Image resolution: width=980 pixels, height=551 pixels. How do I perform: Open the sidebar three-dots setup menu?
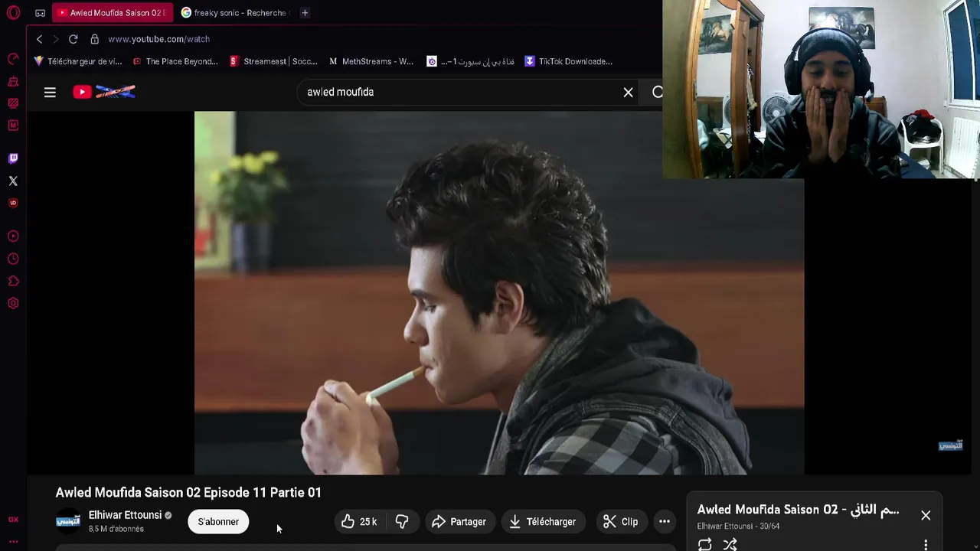tap(13, 541)
